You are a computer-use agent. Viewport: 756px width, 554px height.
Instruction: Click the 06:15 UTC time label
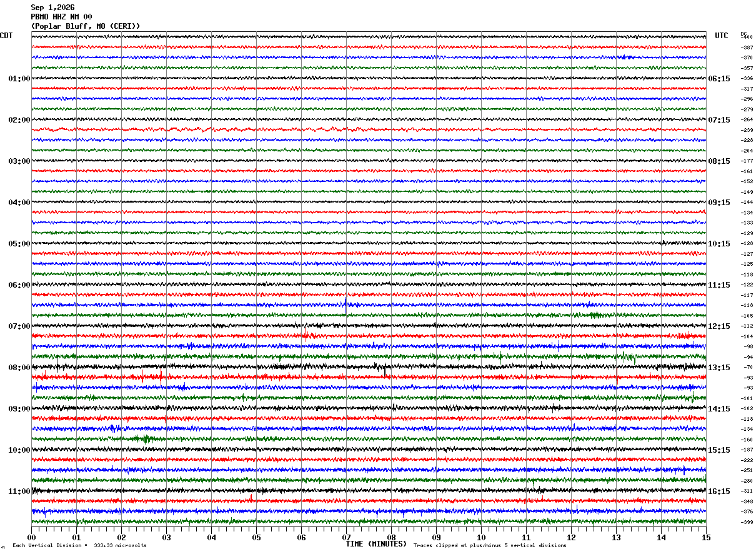pos(719,79)
